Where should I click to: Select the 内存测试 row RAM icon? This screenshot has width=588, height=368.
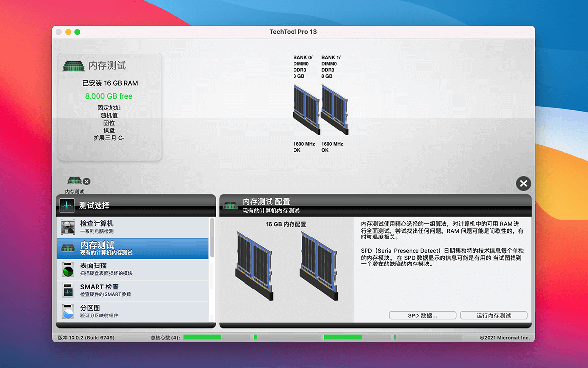[x=68, y=248]
